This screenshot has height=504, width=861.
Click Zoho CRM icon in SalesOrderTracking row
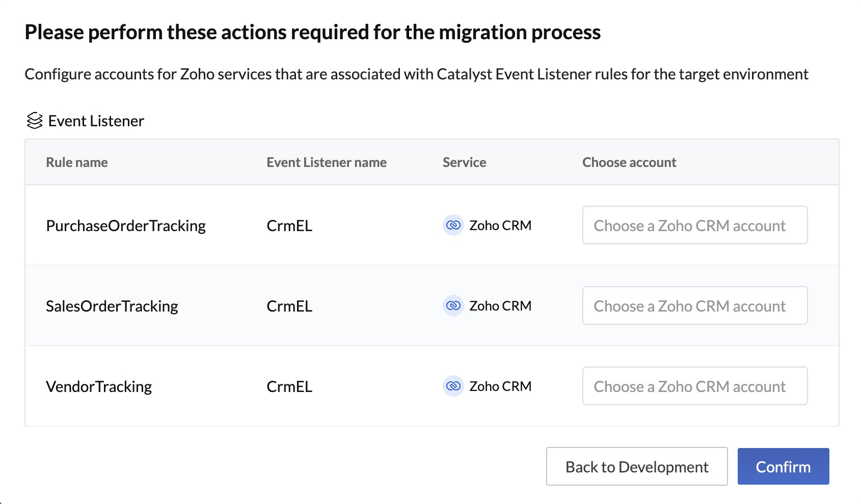click(453, 305)
